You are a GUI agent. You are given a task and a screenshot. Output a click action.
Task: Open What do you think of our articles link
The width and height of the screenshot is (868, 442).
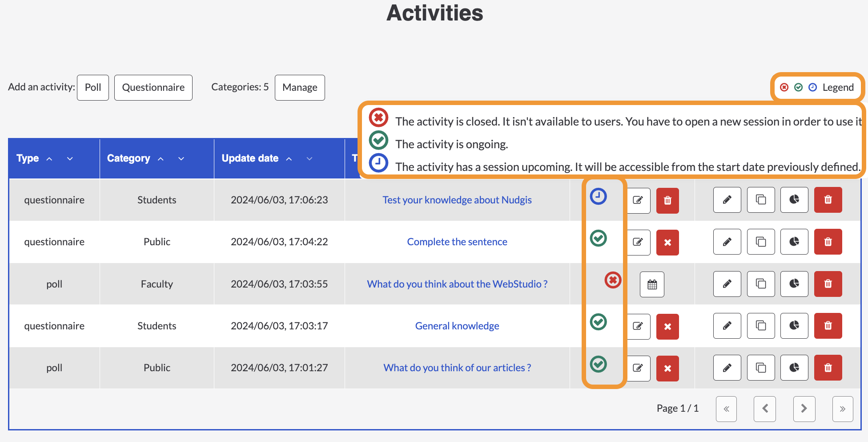tap(457, 368)
